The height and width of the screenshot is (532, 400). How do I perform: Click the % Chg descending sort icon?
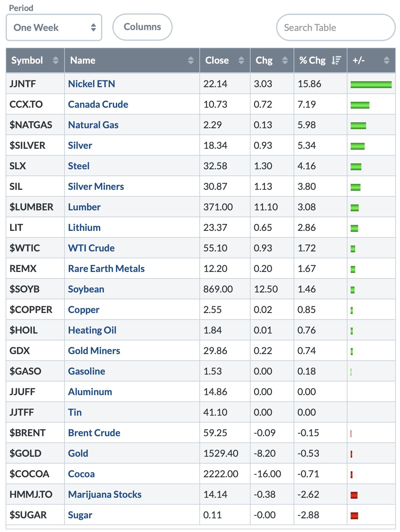coord(336,61)
